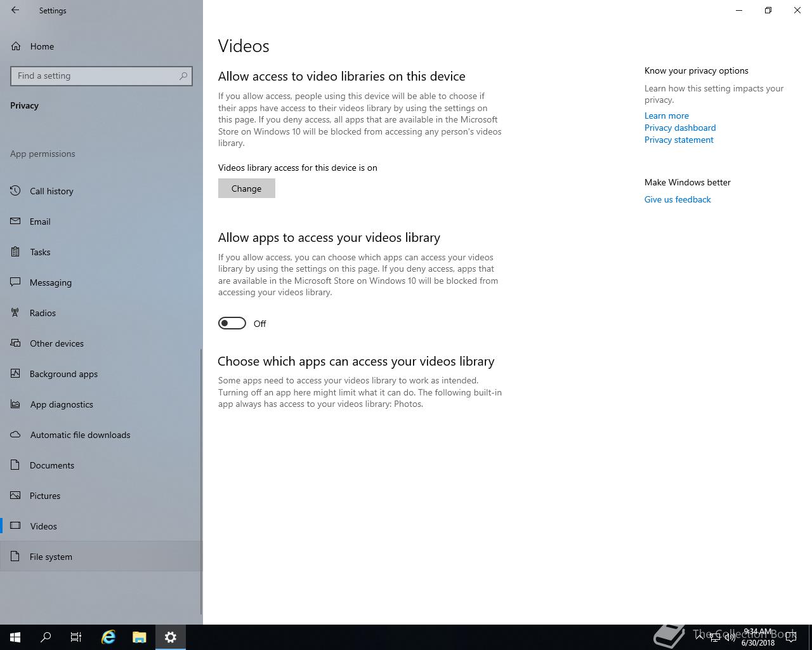Turn on apps access to videos library
Viewport: 812px width, 650px height.
tap(232, 324)
